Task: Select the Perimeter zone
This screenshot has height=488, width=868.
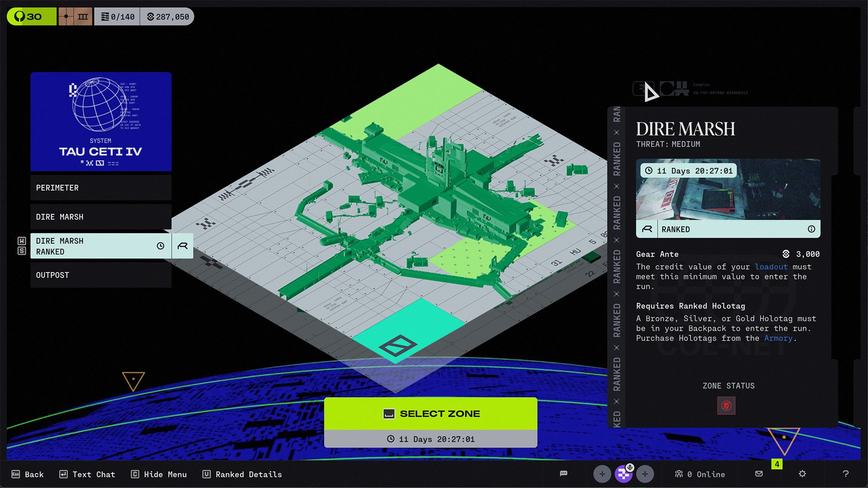Action: (x=101, y=188)
